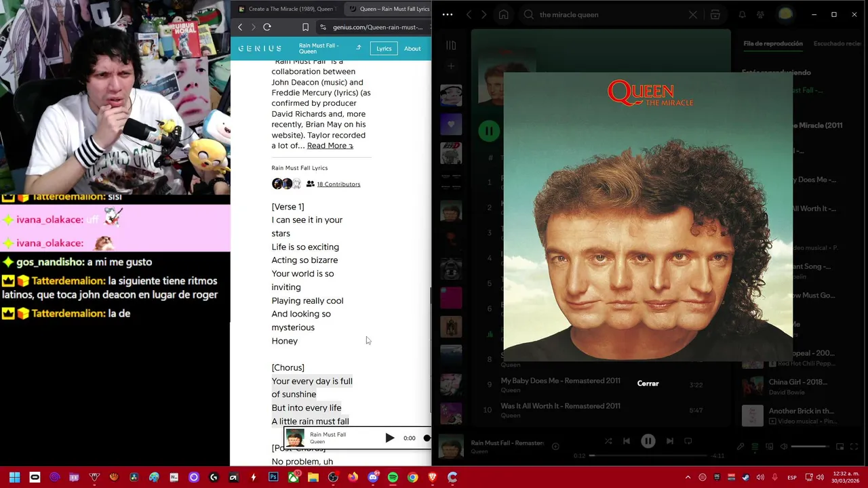Expand the description with Read More

tap(330, 146)
